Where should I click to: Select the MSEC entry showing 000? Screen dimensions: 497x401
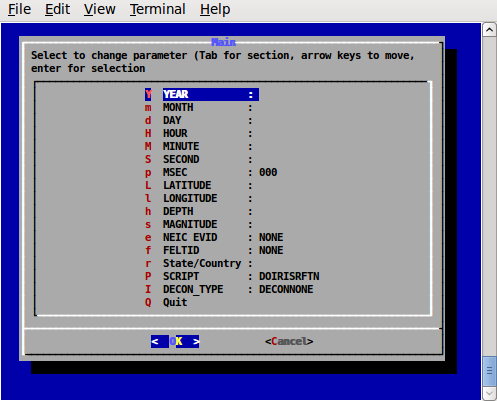[211, 172]
